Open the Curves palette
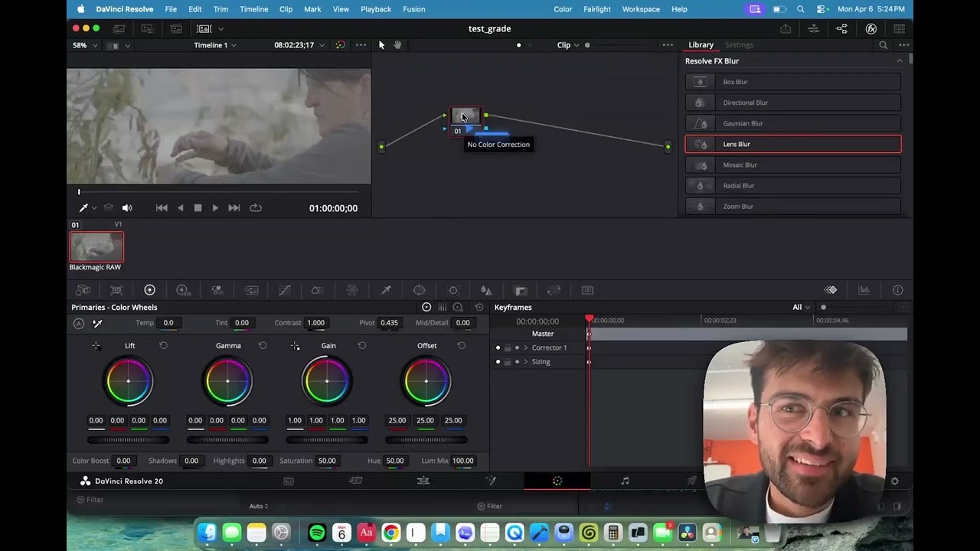Image resolution: width=980 pixels, height=551 pixels. [284, 291]
